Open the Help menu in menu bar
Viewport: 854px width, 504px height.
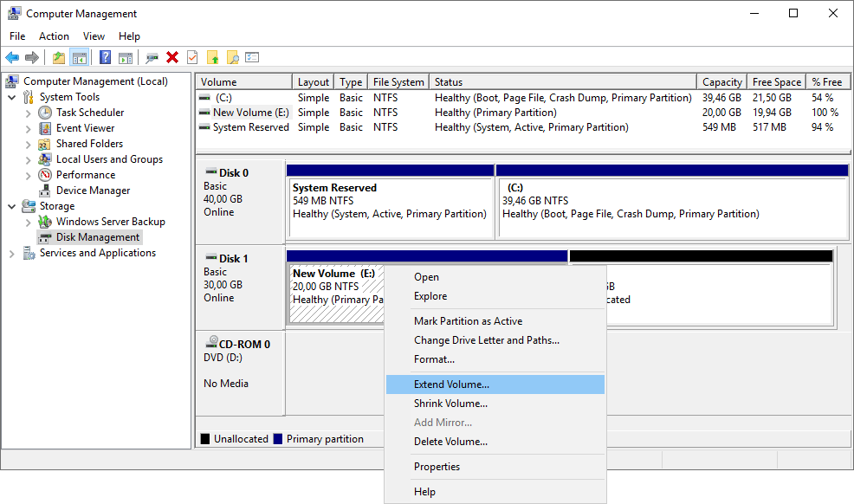pyautogui.click(x=129, y=36)
